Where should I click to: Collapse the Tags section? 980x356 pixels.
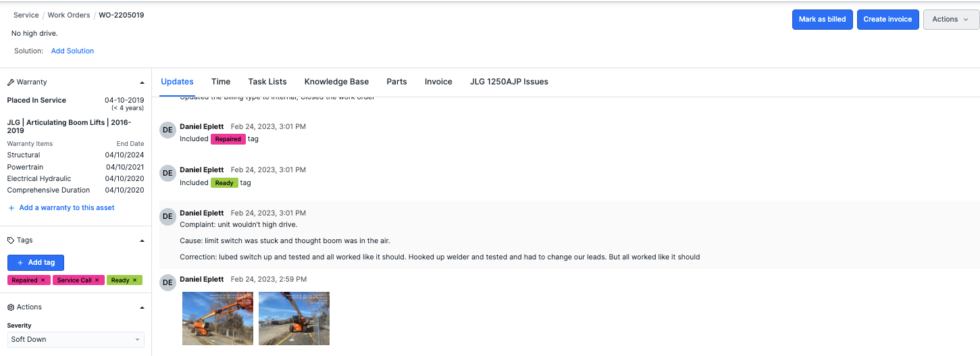tap(142, 240)
